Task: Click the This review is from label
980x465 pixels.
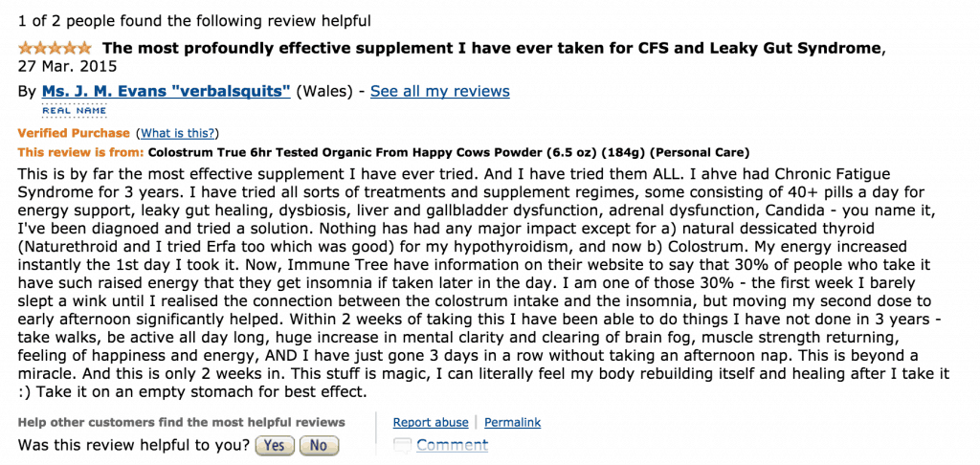Action: pyautogui.click(x=80, y=152)
